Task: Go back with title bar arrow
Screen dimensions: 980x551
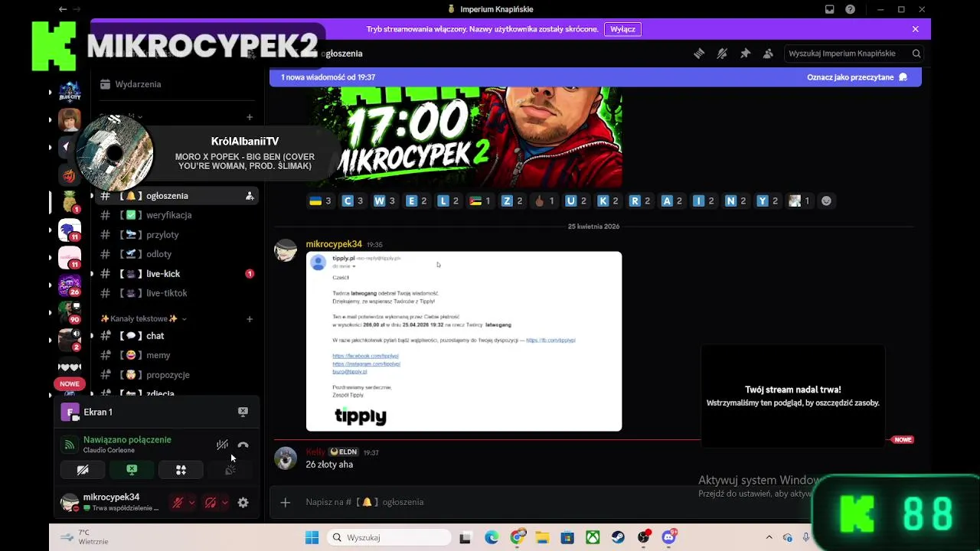Action: coord(63,9)
